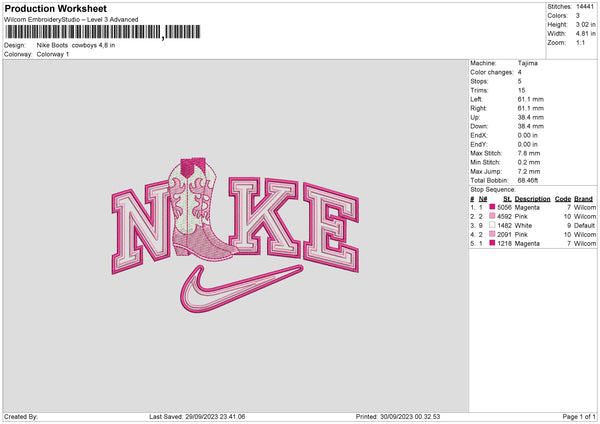Select thread code 2091 in stop row 4
Image resolution: width=600 pixels, height=424 pixels.
pyautogui.click(x=504, y=235)
